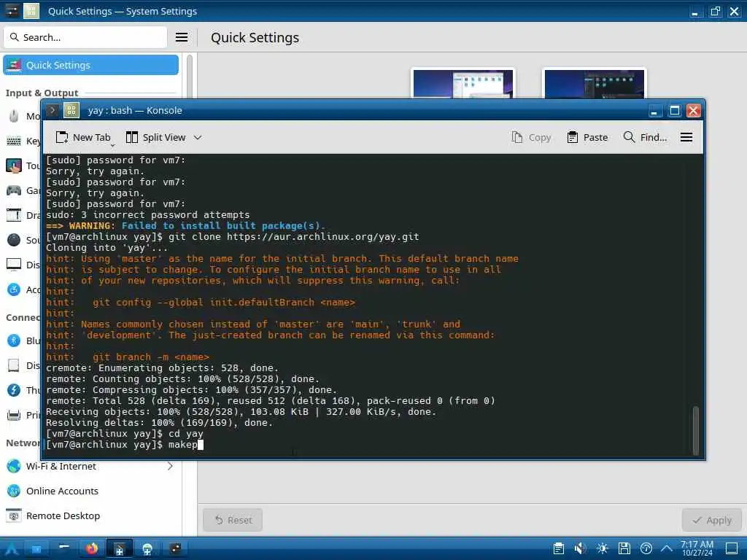This screenshot has height=560, width=747.
Task: Click Konsole window menu icon in title bar
Action: click(x=52, y=111)
